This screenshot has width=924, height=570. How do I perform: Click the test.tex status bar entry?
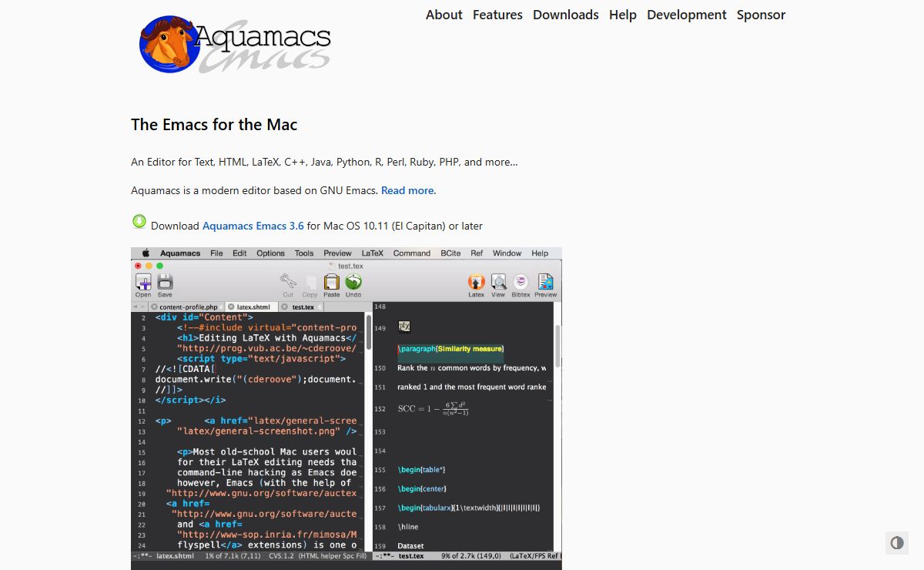[x=411, y=555]
